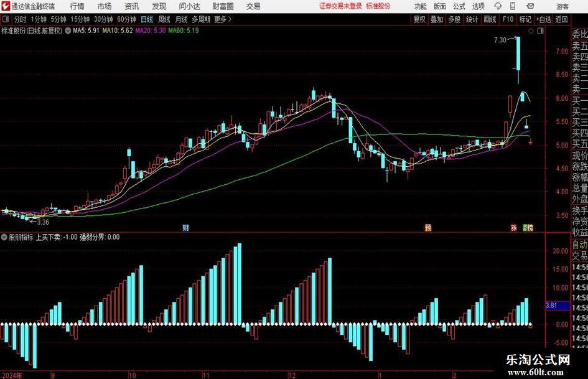Click the 7.30 high price label
Image resolution: width=588 pixels, height=379 pixels.
[x=500, y=40]
